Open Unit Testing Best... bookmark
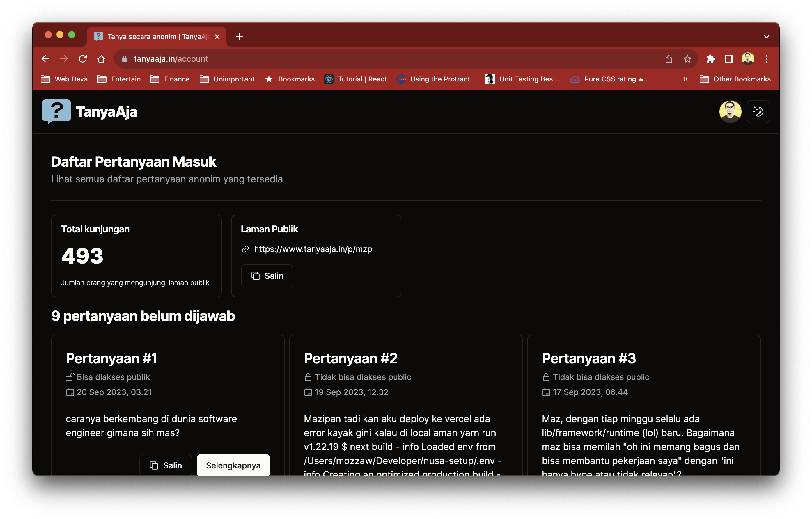812x519 pixels. (x=523, y=79)
